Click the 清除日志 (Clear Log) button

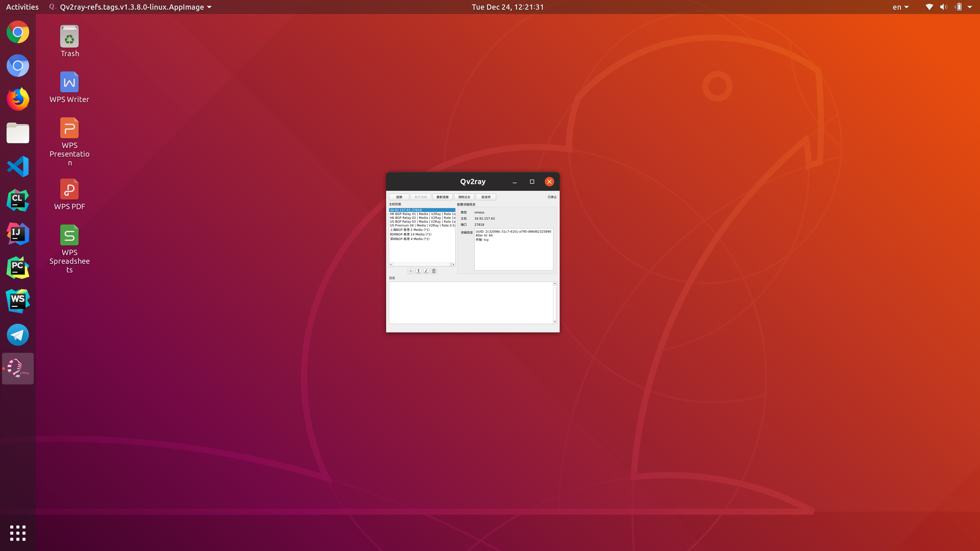tap(464, 197)
